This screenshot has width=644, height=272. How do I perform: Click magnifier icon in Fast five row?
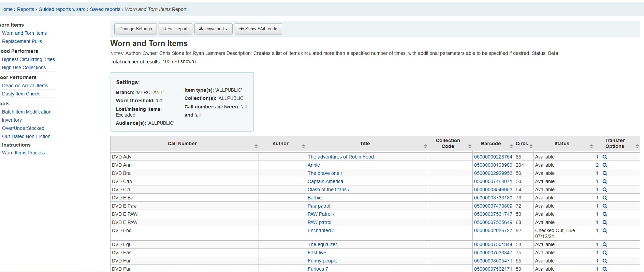pyautogui.click(x=605, y=253)
